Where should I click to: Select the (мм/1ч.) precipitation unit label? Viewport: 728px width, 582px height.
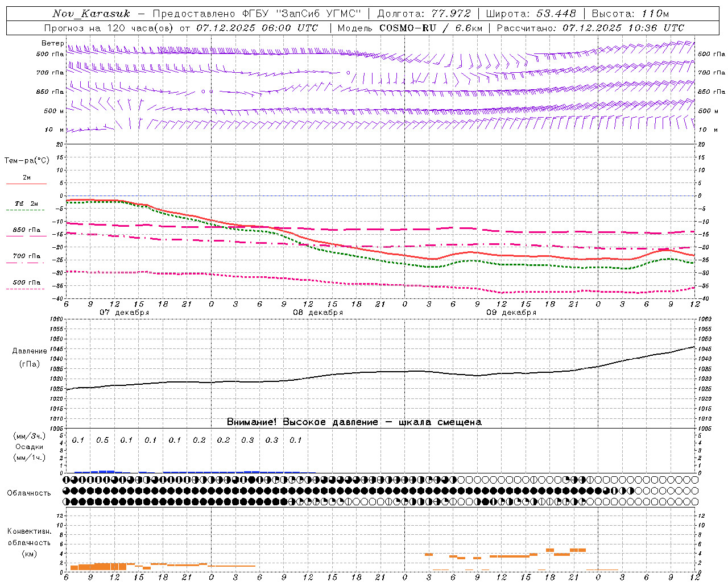(x=30, y=458)
